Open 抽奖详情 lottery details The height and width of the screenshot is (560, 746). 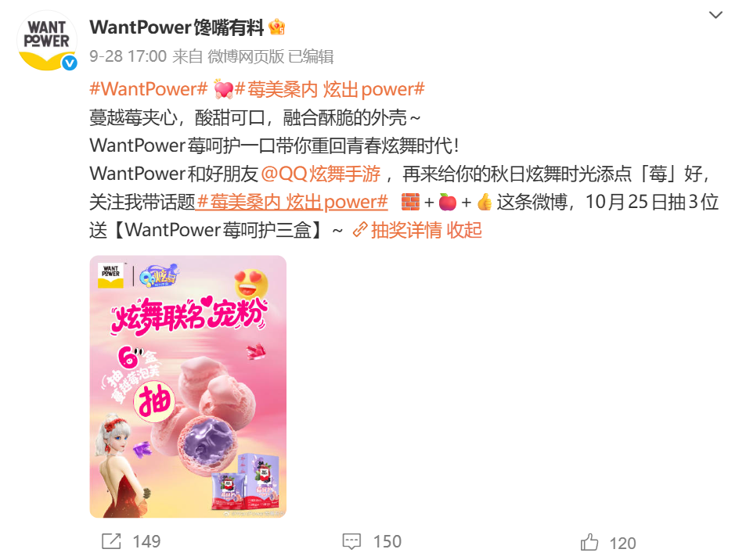(x=406, y=230)
